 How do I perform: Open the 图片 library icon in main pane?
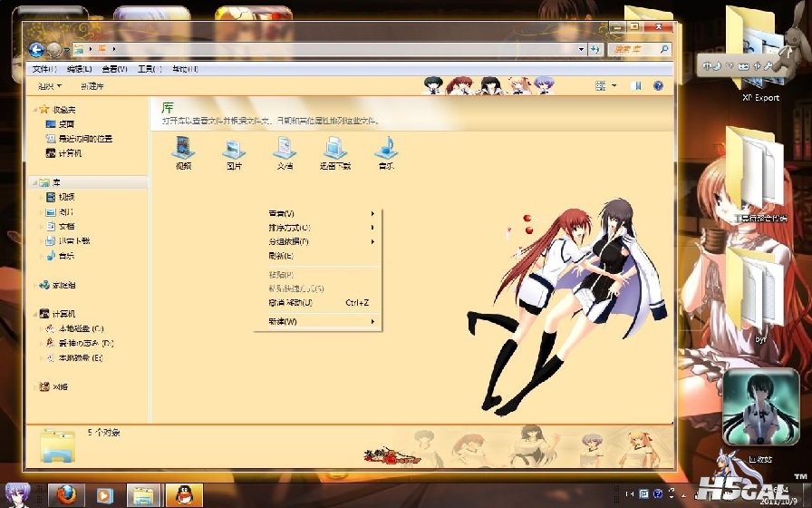[234, 152]
